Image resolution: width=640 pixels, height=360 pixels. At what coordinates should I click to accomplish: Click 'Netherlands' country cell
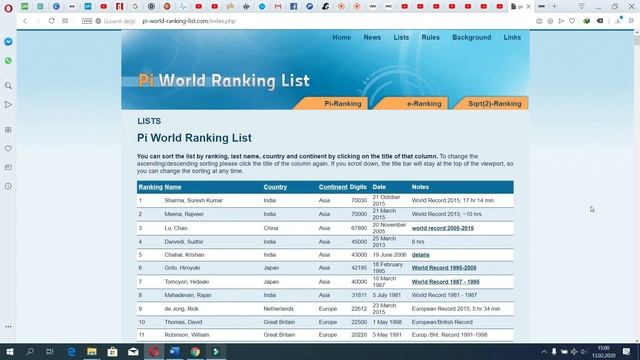tap(278, 309)
